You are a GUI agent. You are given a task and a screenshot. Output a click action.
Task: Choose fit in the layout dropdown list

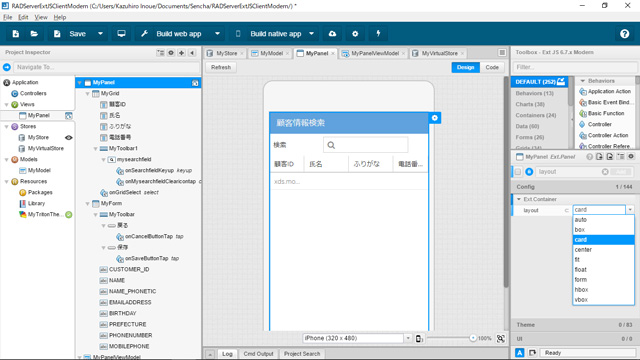pos(604,260)
